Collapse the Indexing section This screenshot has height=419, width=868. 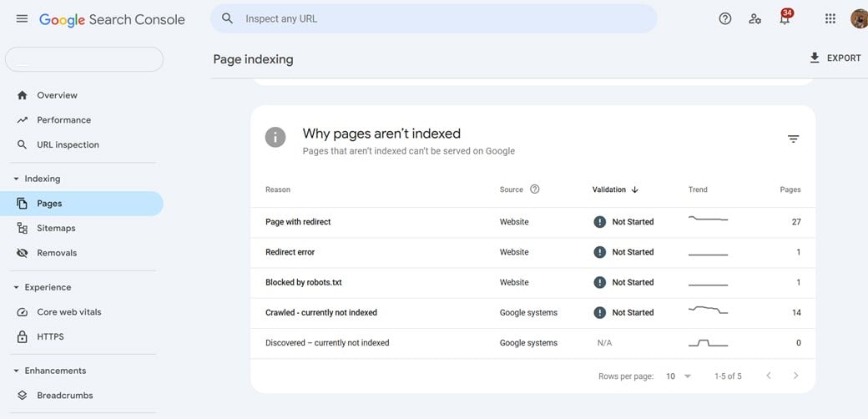click(37, 179)
